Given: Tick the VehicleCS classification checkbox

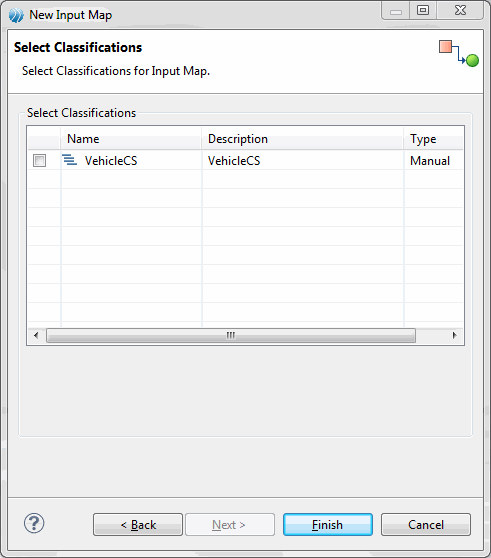Looking at the screenshot, I should 39,160.
